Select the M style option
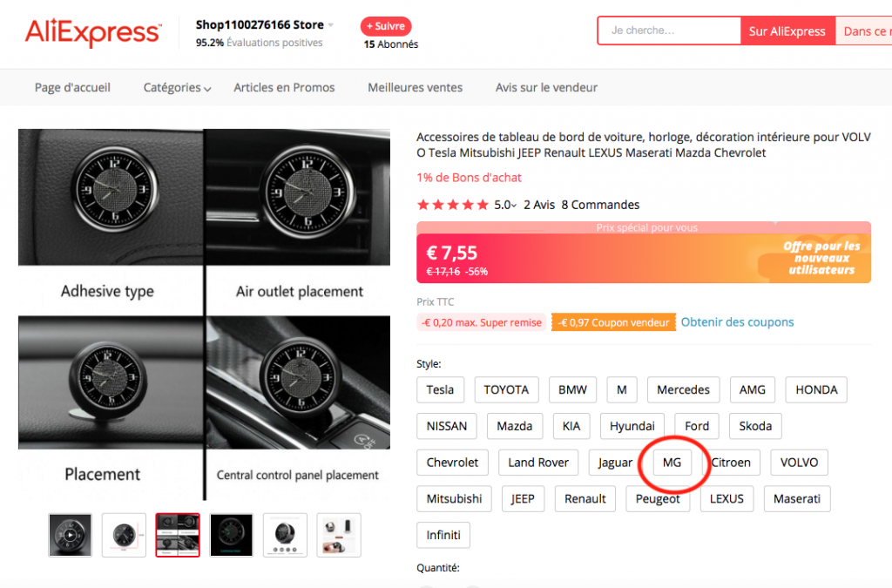892x588 pixels. pos(622,389)
